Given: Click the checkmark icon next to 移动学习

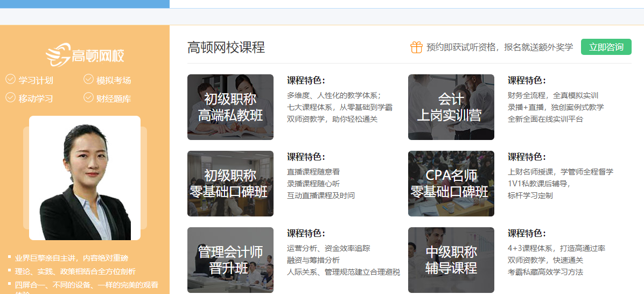Looking at the screenshot, I should tap(10, 97).
